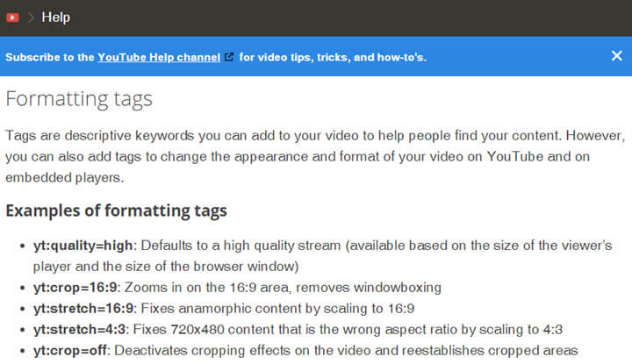Open the Help breadcrumb link

coord(55,18)
